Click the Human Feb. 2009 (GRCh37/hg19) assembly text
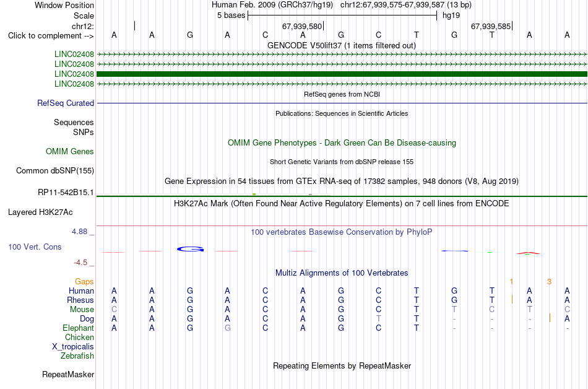 (x=272, y=5)
